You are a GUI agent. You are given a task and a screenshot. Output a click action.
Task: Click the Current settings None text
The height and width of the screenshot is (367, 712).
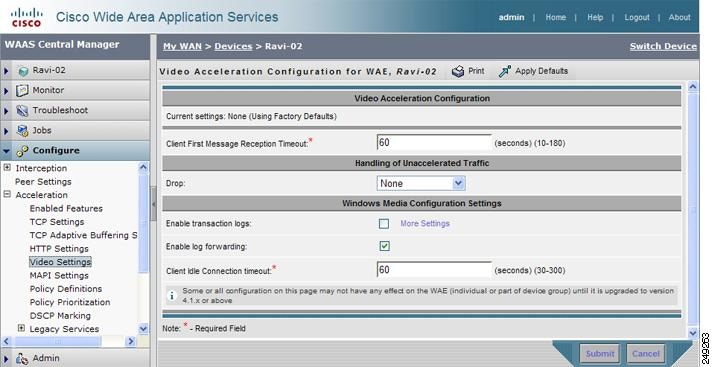pyautogui.click(x=251, y=117)
